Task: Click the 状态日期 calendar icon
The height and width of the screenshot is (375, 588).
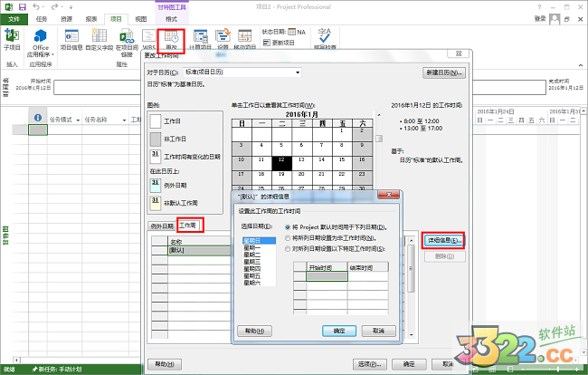Action: (x=292, y=32)
